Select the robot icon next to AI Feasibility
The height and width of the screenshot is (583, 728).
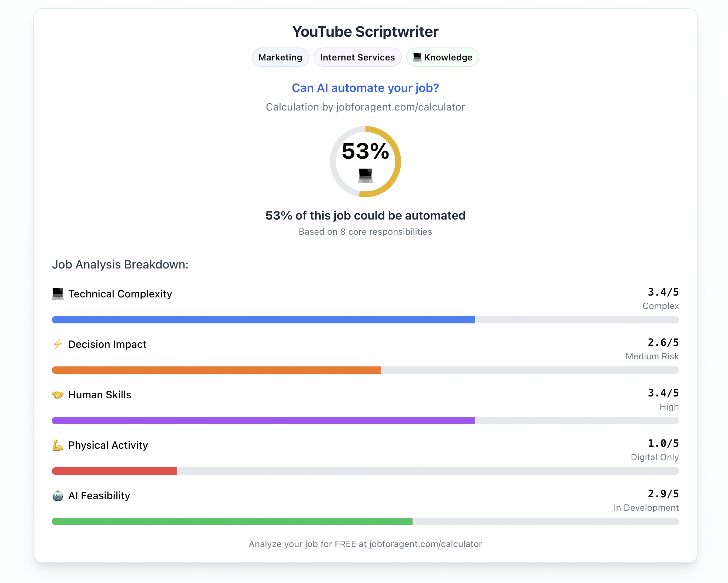coord(57,495)
